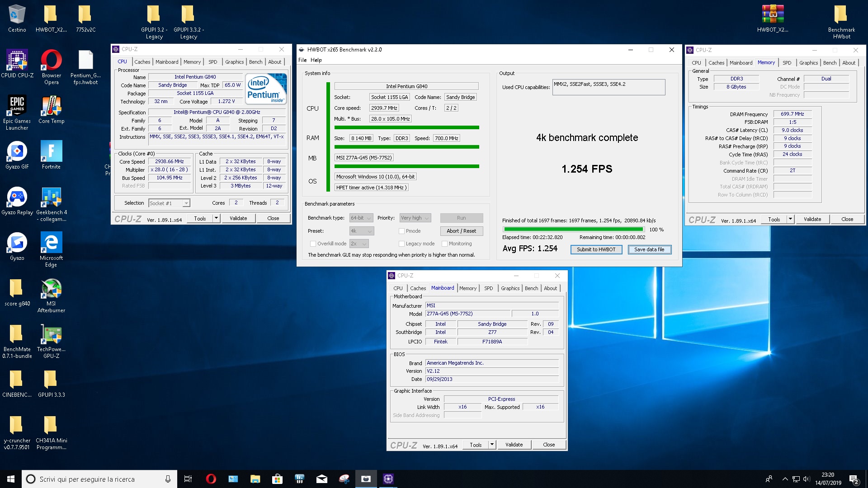This screenshot has width=868, height=488.
Task: Open Fortnite desktop shortcut
Action: point(51,155)
